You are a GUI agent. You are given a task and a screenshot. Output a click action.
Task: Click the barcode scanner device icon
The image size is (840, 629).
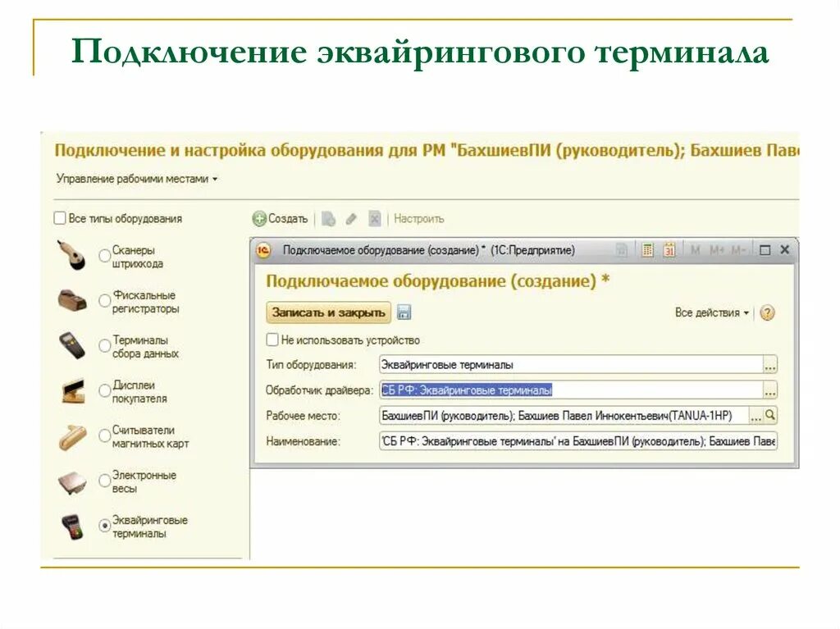click(x=71, y=255)
